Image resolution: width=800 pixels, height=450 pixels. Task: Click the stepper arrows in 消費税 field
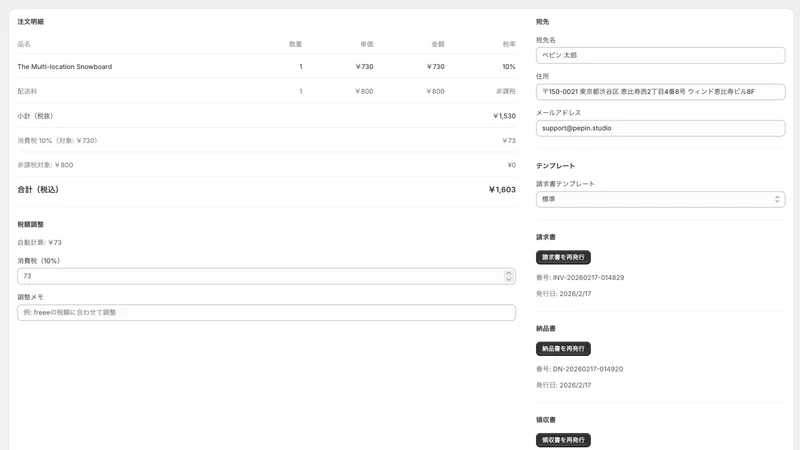click(x=508, y=276)
